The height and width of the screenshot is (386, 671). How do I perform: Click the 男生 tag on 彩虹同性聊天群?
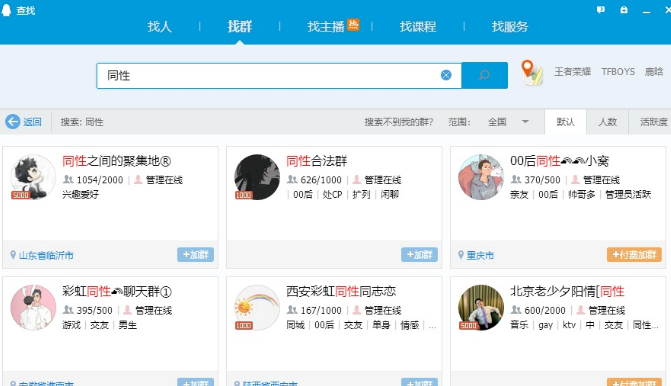coord(128,325)
